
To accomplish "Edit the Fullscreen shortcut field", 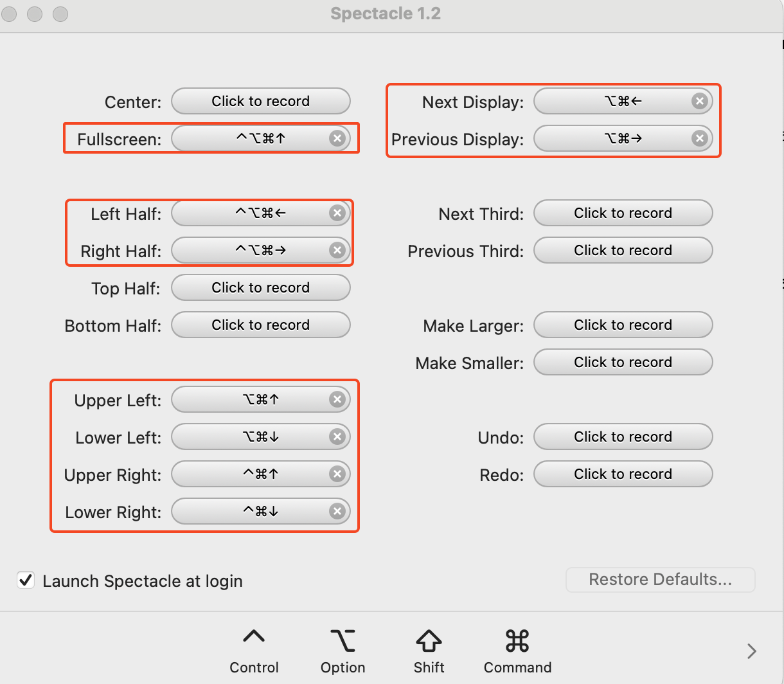I will (x=261, y=138).
